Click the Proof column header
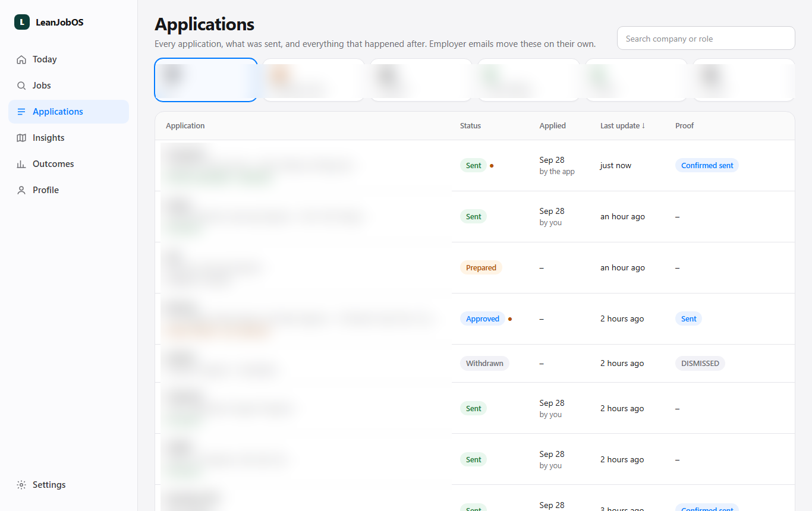812x511 pixels. [x=684, y=126]
